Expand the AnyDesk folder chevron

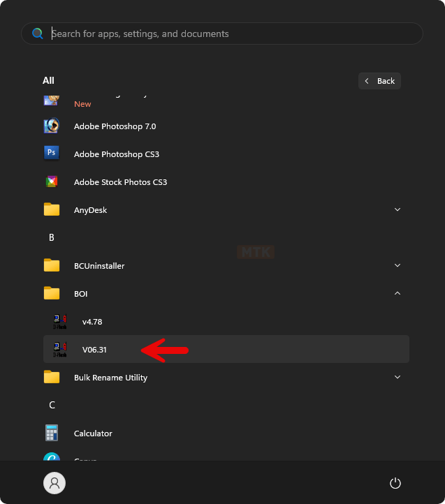tap(397, 210)
